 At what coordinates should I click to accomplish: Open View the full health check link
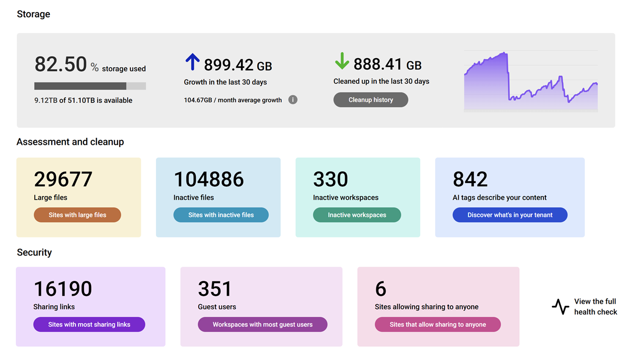595,306
